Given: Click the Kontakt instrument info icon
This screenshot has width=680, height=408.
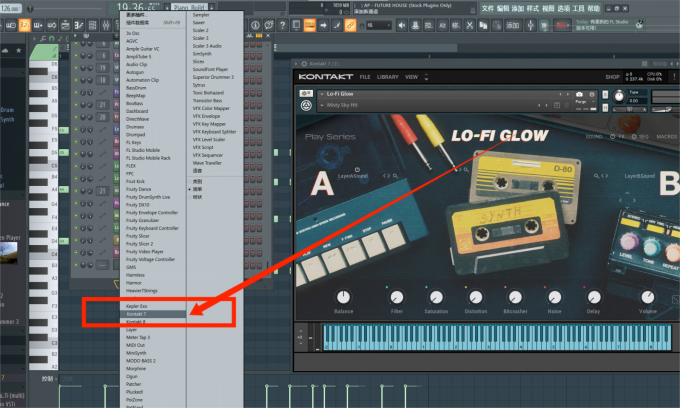Looking at the screenshot, I should point(592,94).
